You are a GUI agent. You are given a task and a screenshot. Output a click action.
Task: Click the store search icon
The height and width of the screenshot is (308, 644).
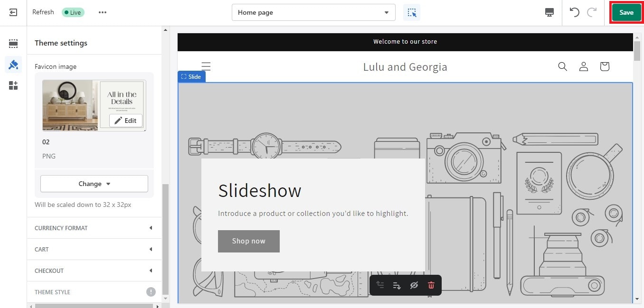pos(562,66)
